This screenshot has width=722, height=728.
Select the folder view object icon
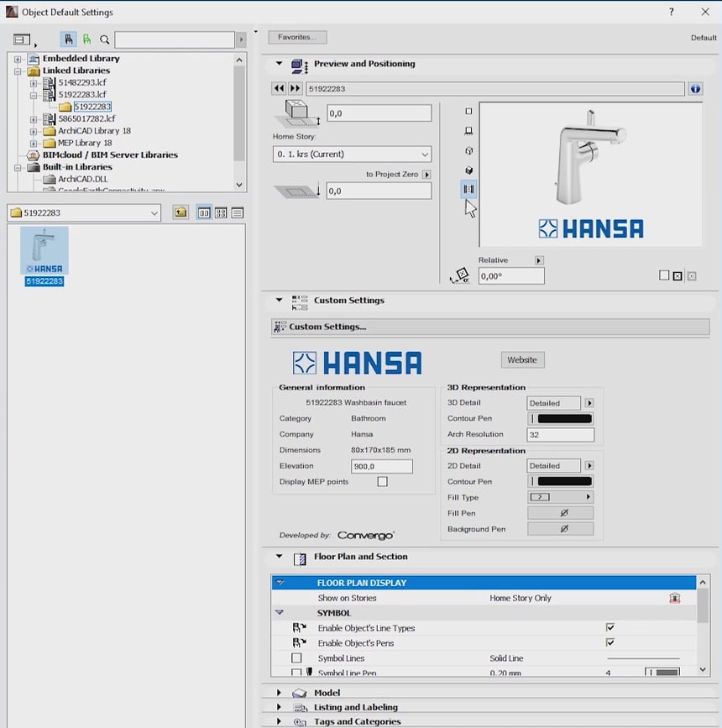click(68, 40)
